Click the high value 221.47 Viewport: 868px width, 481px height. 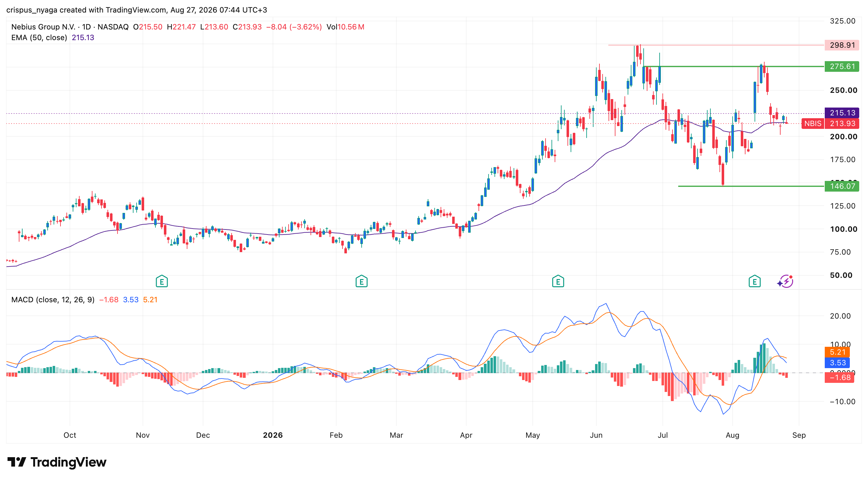click(184, 27)
